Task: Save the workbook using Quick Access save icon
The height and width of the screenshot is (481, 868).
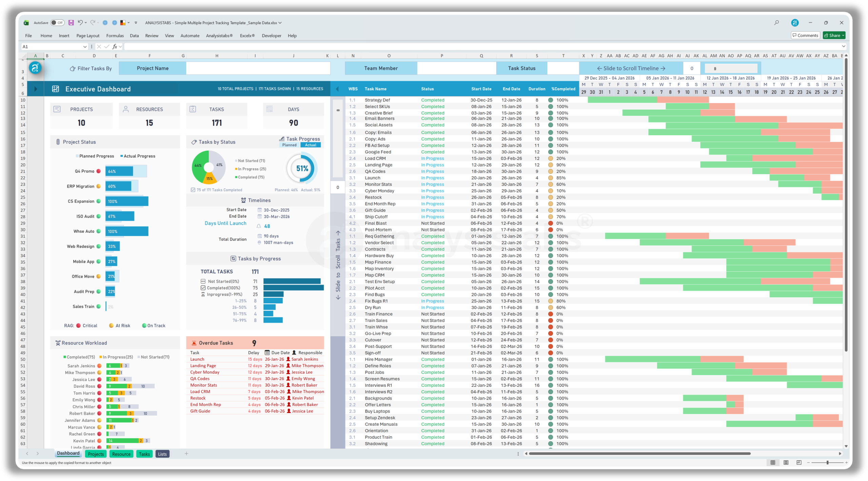Action: (x=71, y=22)
